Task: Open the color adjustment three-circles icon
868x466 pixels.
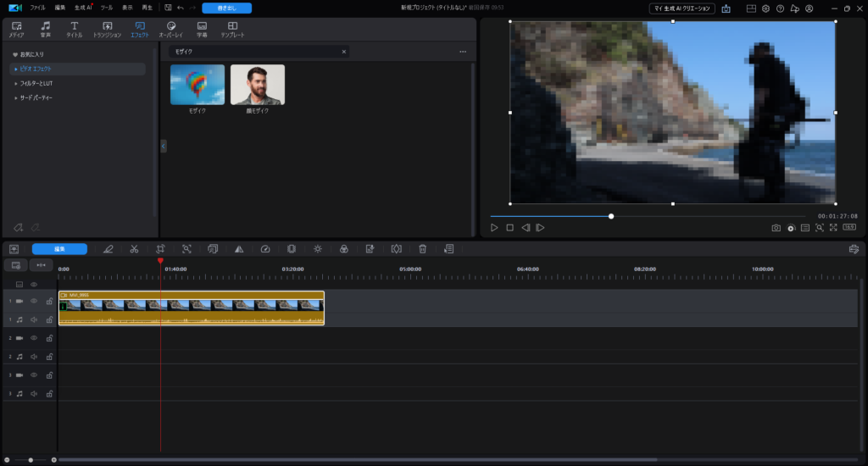Action: pos(343,249)
